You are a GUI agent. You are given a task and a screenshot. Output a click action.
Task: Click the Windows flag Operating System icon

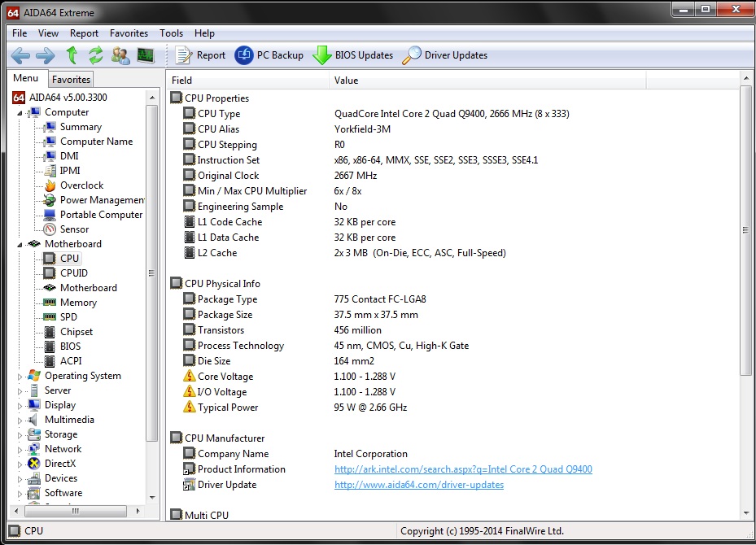pyautogui.click(x=34, y=375)
